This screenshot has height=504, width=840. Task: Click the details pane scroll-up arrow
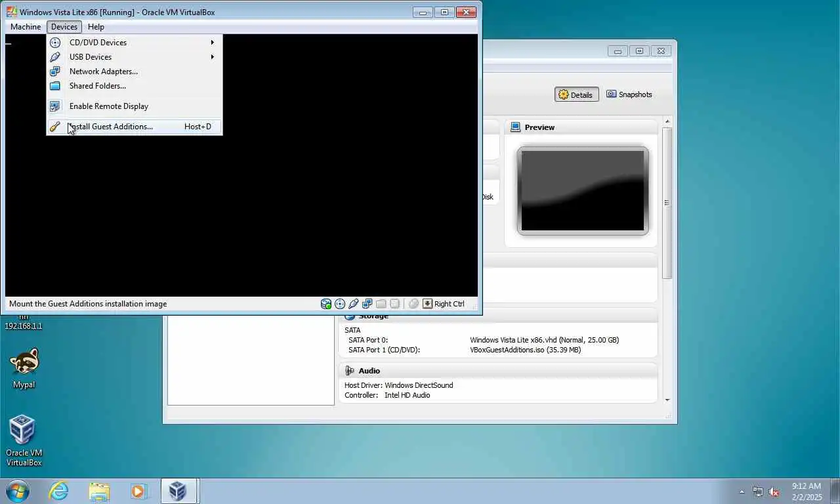[667, 121]
